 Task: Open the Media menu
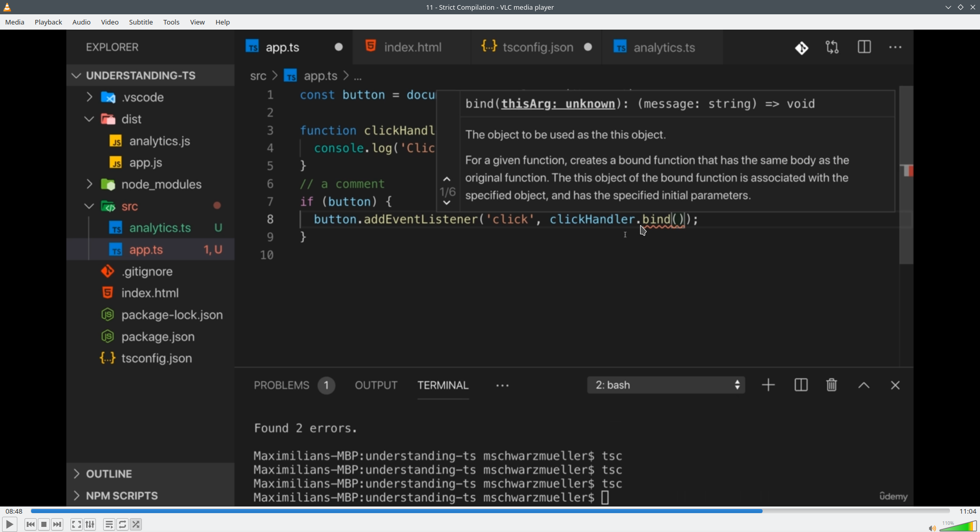point(15,22)
